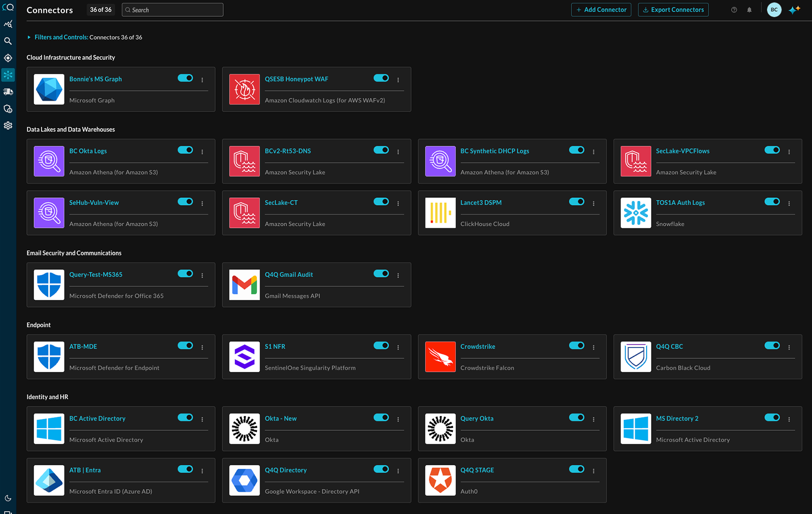Click the connector Search field
Image resolution: width=812 pixels, height=514 pixels.
pos(173,10)
